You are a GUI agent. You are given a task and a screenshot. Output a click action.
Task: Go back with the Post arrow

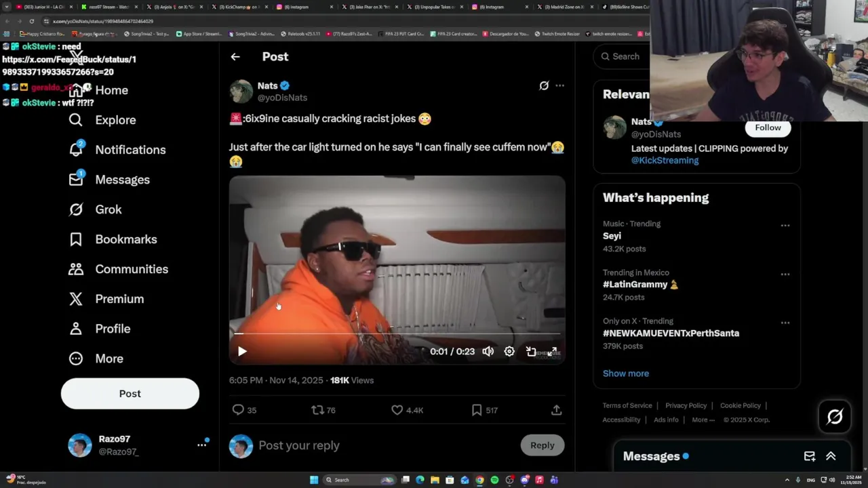(x=235, y=57)
